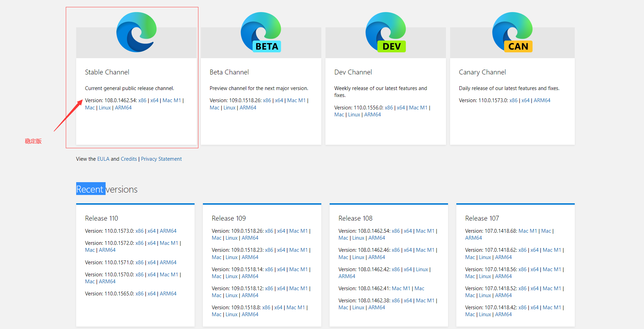Download Stable Channel x64 driver
644x329 pixels.
154,100
